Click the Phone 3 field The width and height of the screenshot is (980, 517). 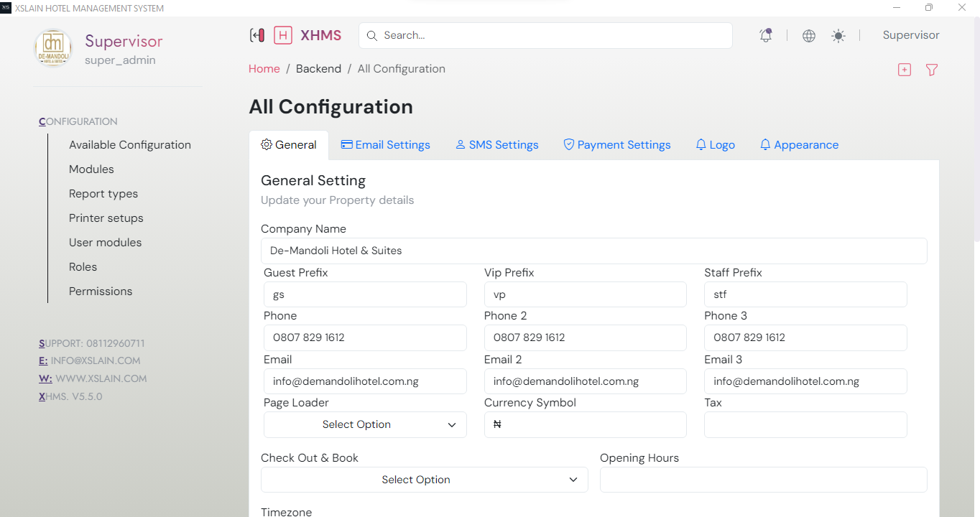(x=805, y=337)
